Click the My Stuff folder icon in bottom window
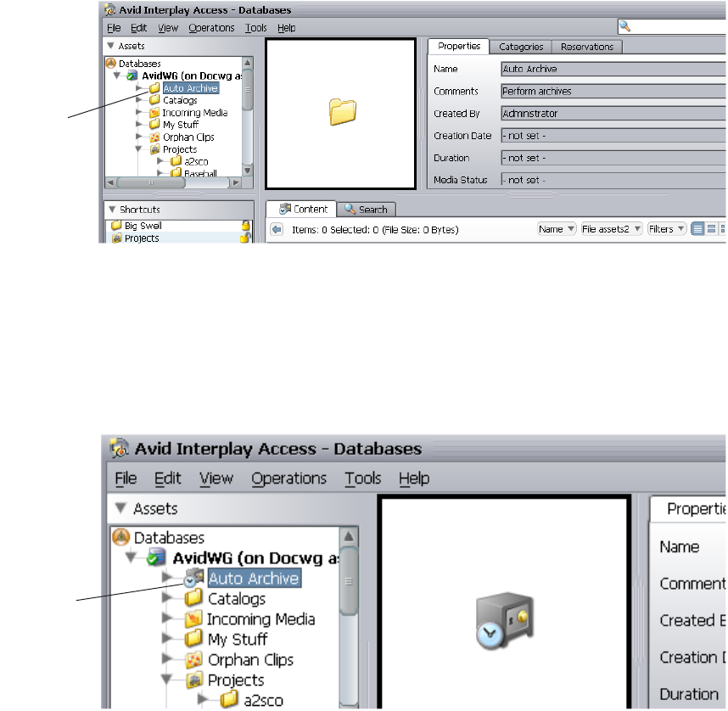This screenshot has height=711, width=728. click(193, 639)
